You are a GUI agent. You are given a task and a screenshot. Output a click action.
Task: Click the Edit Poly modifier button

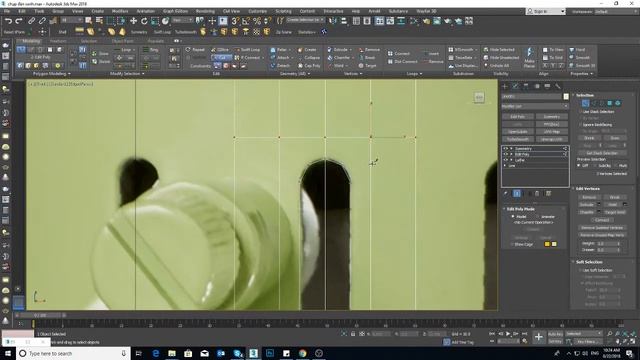(518, 117)
